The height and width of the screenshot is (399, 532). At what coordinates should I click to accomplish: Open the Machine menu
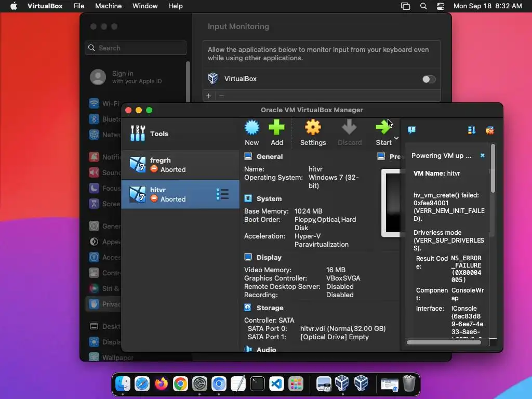tap(108, 6)
